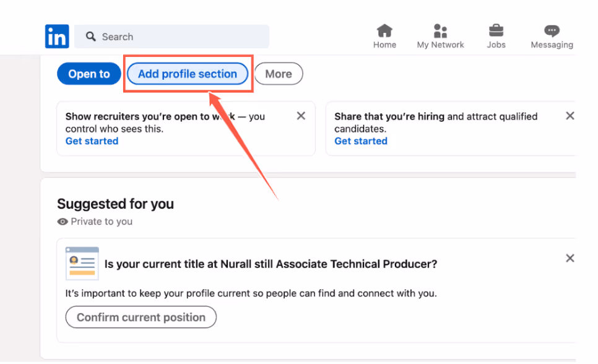The image size is (598, 364).
Task: Open Home from the top navigation bar
Action: 384,35
